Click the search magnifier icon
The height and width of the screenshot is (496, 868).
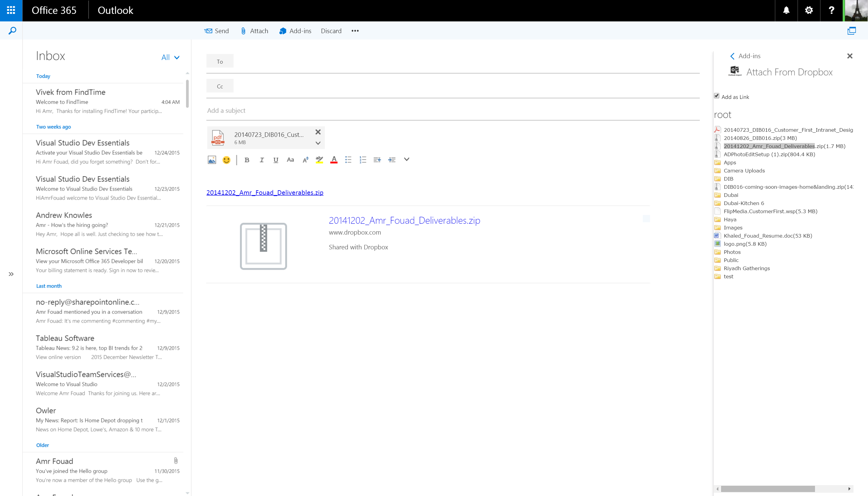12,31
